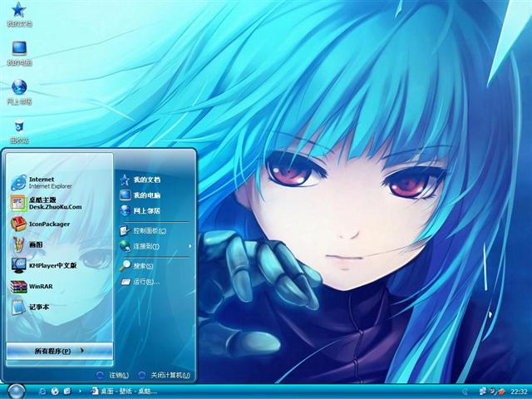This screenshot has width=532, height=399.
Task: Open WinRAR from the start menu
Action: point(32,286)
